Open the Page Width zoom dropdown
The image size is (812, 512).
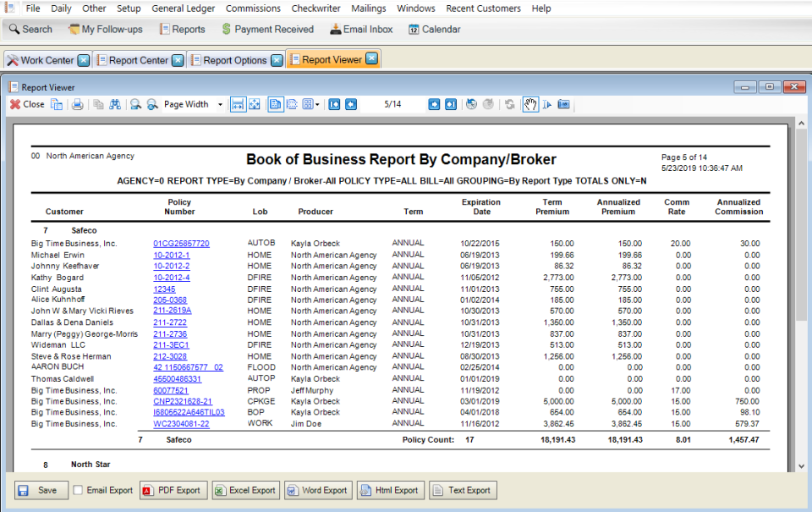220,104
